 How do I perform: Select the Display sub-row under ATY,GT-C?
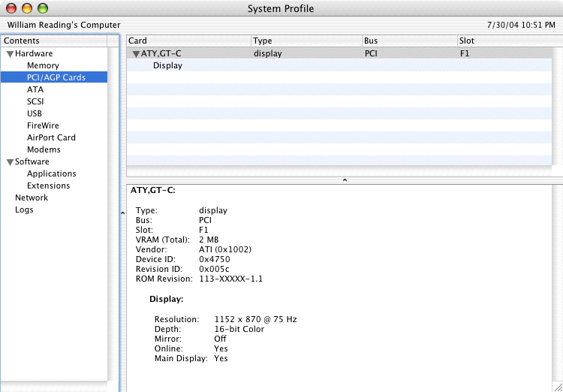coord(339,65)
